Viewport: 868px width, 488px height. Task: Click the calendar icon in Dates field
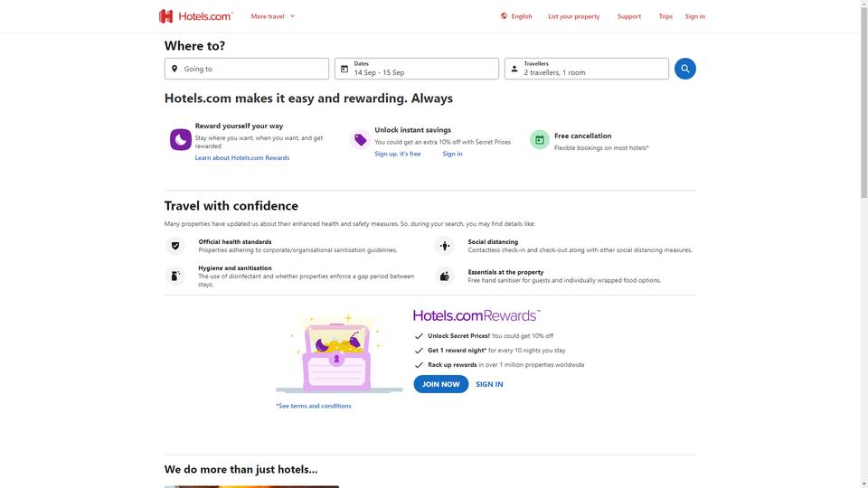pyautogui.click(x=344, y=69)
